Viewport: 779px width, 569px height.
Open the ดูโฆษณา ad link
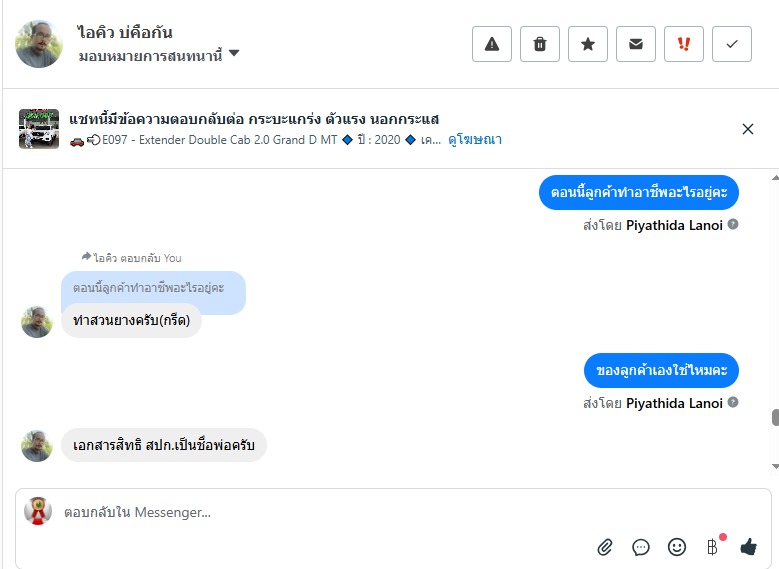click(x=475, y=140)
